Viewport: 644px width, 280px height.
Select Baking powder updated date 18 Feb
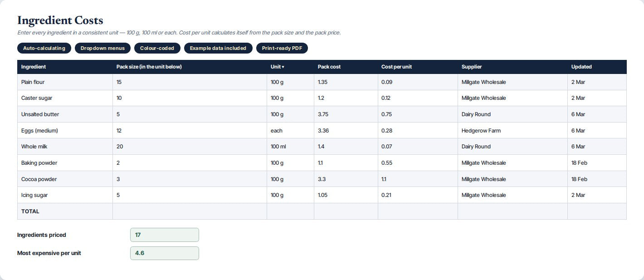pyautogui.click(x=597, y=163)
